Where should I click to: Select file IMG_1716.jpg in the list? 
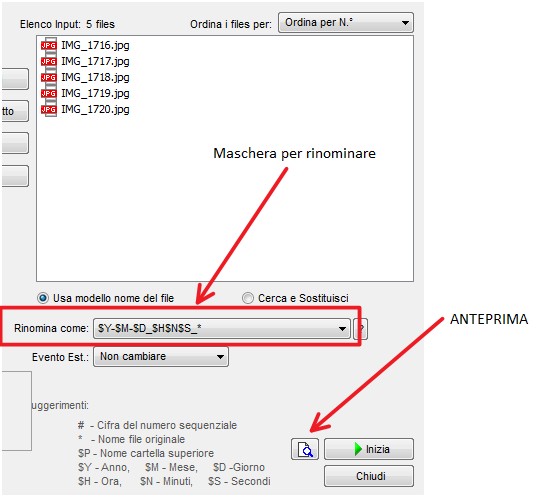pyautogui.click(x=95, y=45)
